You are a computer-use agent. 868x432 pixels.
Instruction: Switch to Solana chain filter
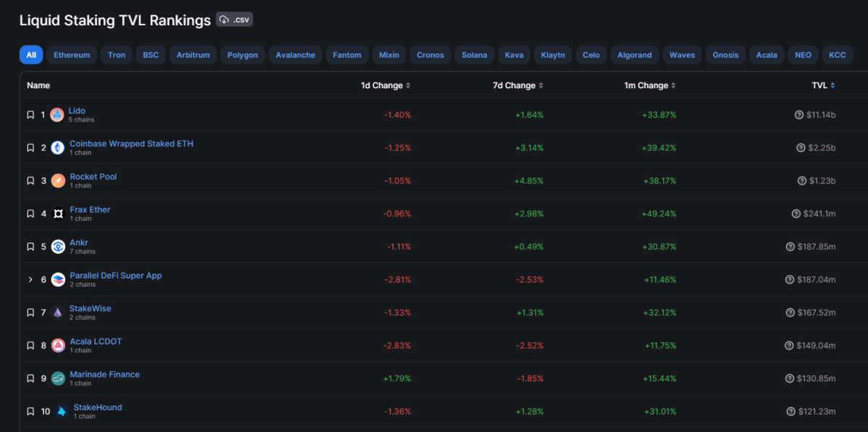click(475, 55)
